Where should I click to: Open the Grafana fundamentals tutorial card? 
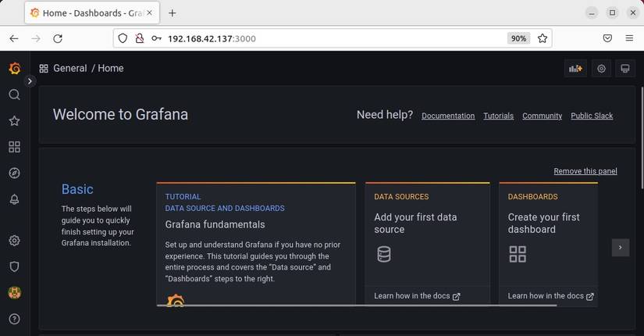(x=256, y=244)
